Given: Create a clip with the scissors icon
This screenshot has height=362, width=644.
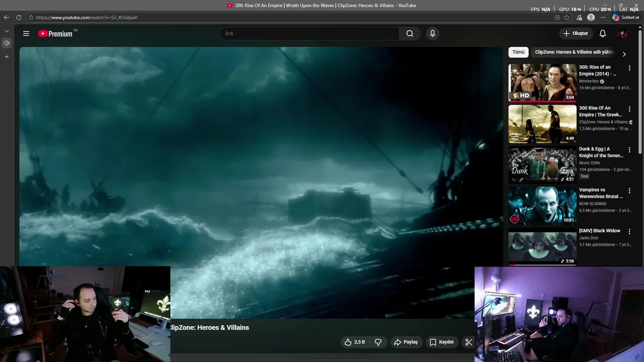Looking at the screenshot, I should pos(468,342).
